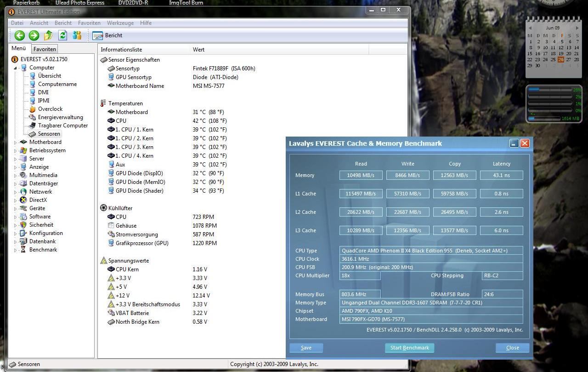Click the green Forward arrow toolbar icon
Screen dimensions: 588x372
point(34,35)
